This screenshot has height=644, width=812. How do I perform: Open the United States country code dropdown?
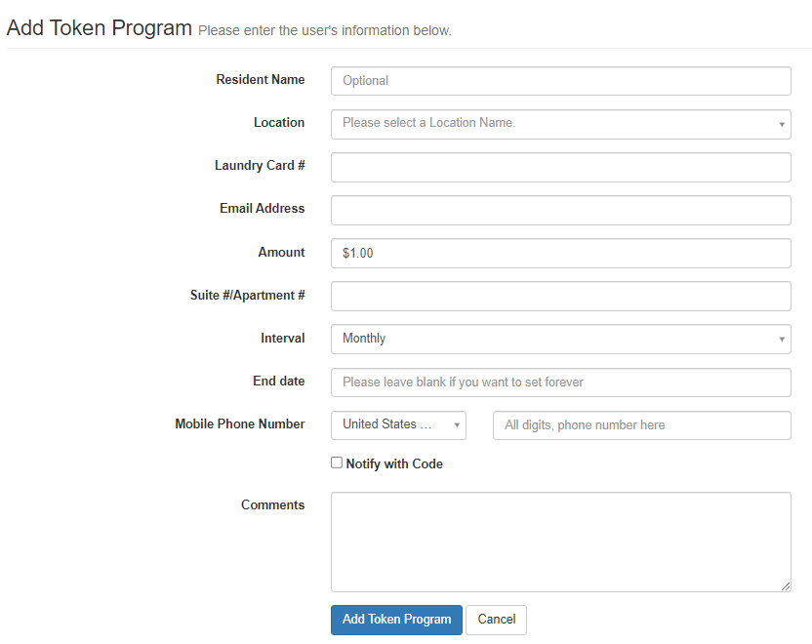(x=398, y=425)
